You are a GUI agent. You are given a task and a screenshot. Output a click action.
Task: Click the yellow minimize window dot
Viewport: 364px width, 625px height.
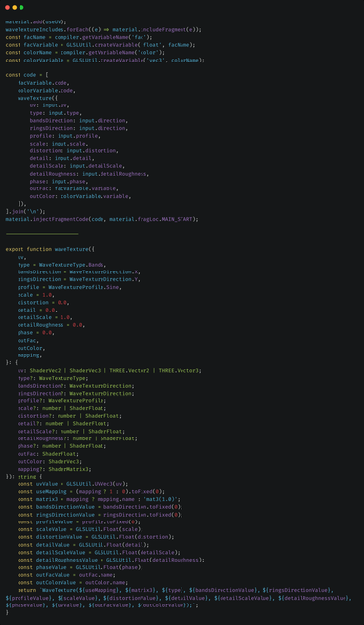[x=15, y=7]
